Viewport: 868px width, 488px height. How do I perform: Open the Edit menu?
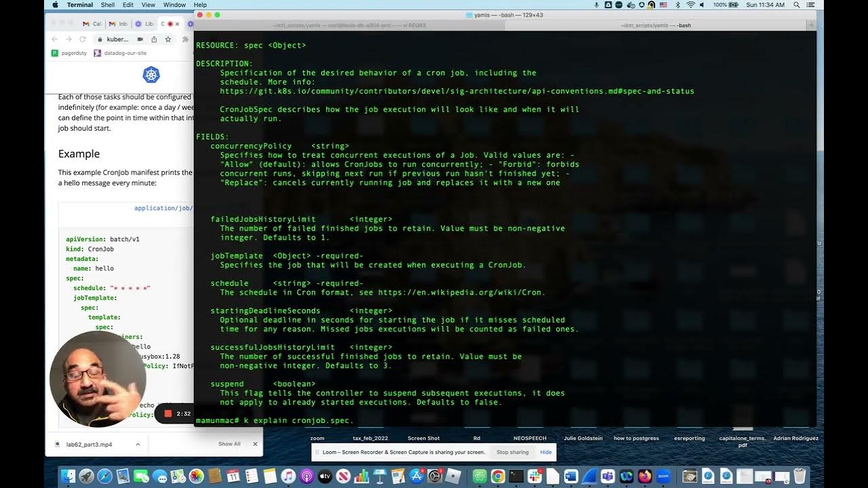[127, 5]
